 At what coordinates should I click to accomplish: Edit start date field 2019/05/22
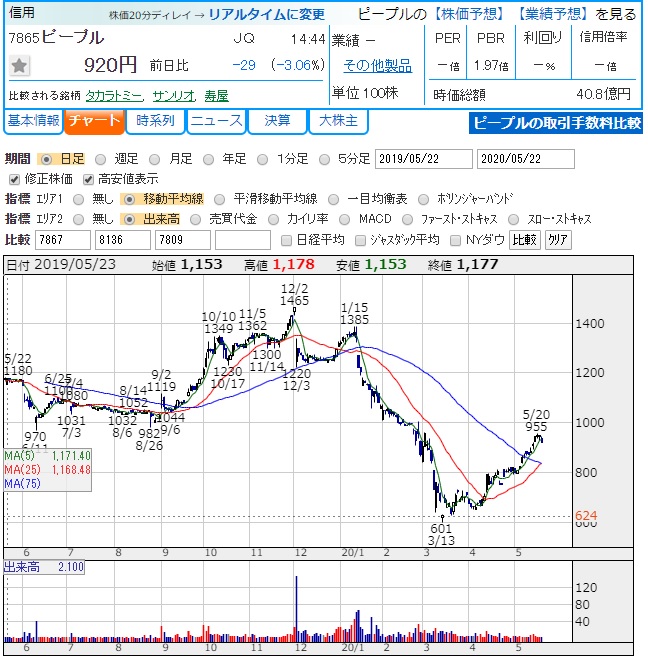[424, 159]
